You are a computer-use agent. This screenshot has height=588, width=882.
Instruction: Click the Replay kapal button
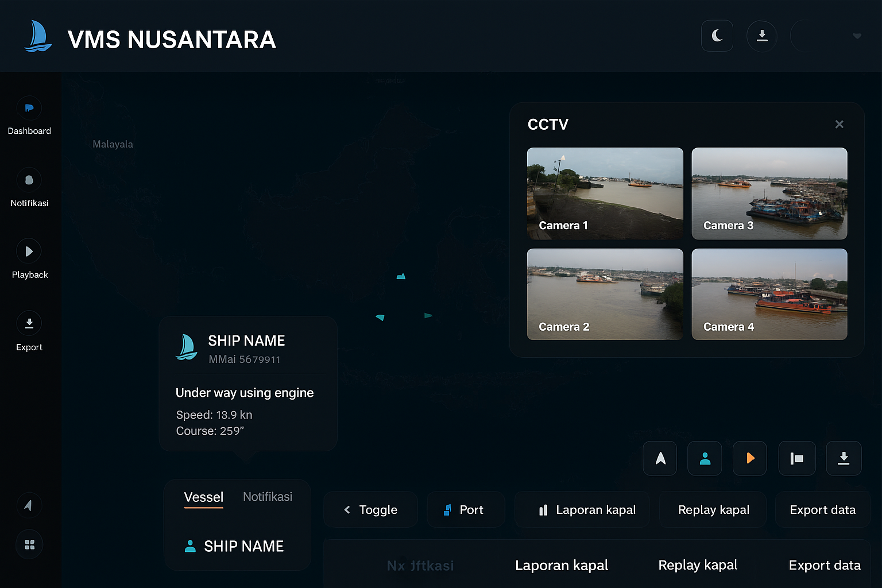pyautogui.click(x=713, y=510)
